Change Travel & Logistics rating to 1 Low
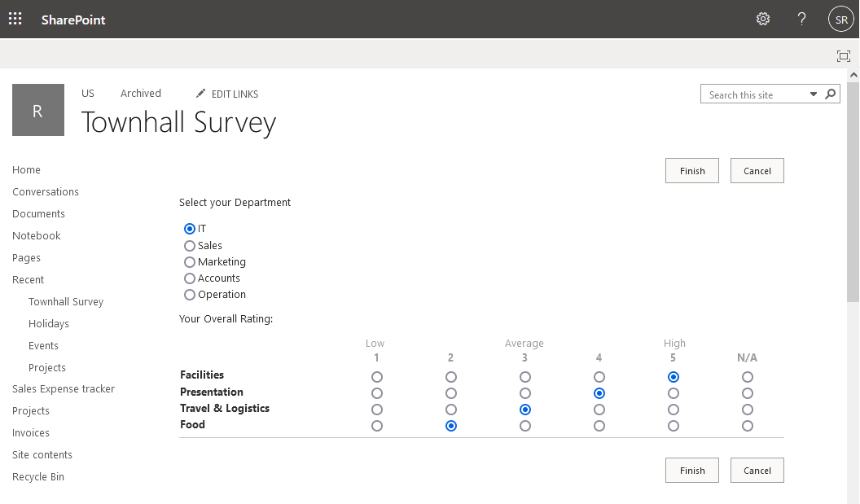This screenshot has height=504, width=860. [x=376, y=410]
